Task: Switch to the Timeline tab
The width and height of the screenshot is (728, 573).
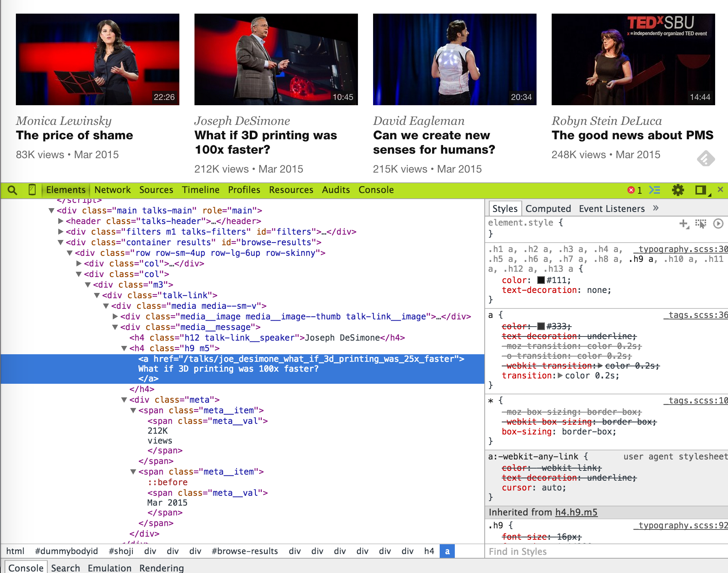Action: click(201, 190)
